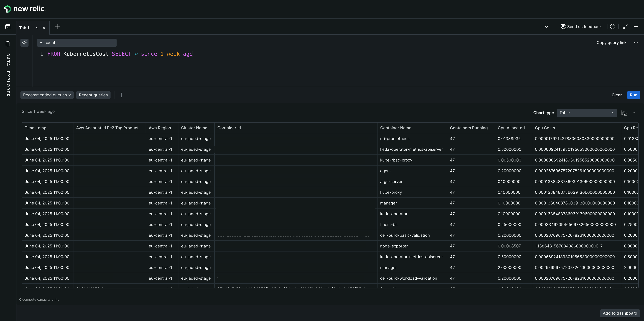
Task: Click the New Relic logo
Action: pyautogui.click(x=24, y=9)
